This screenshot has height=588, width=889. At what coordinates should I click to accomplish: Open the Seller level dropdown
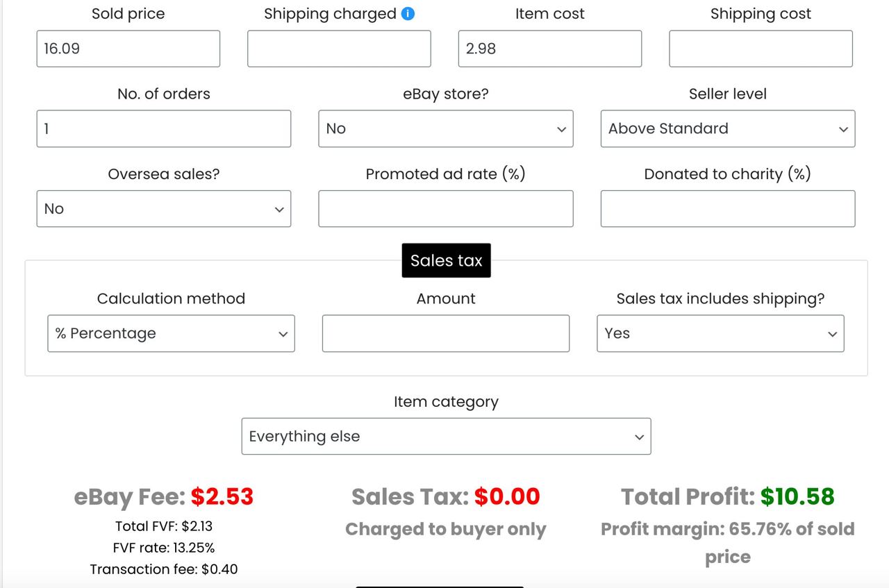click(x=728, y=128)
